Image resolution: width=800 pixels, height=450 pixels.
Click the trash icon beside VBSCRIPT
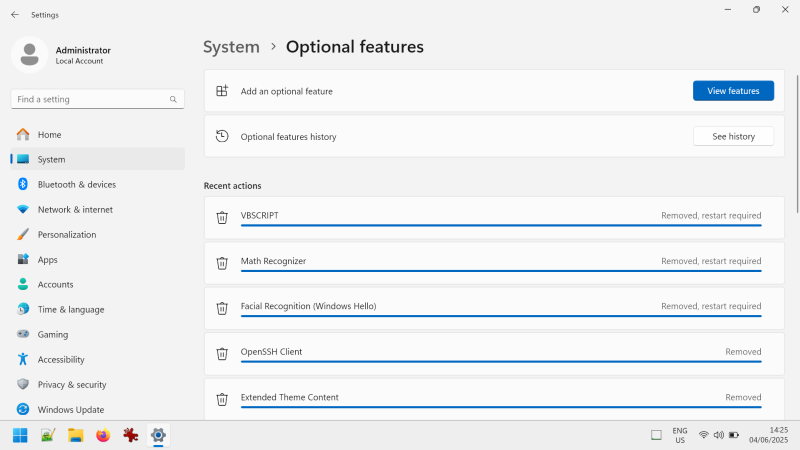tap(222, 217)
